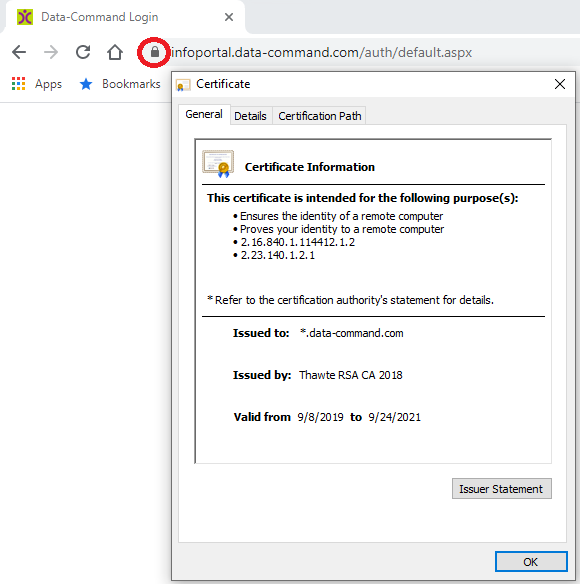
Task: Click the expiry date 9/24/2021
Action: (394, 417)
